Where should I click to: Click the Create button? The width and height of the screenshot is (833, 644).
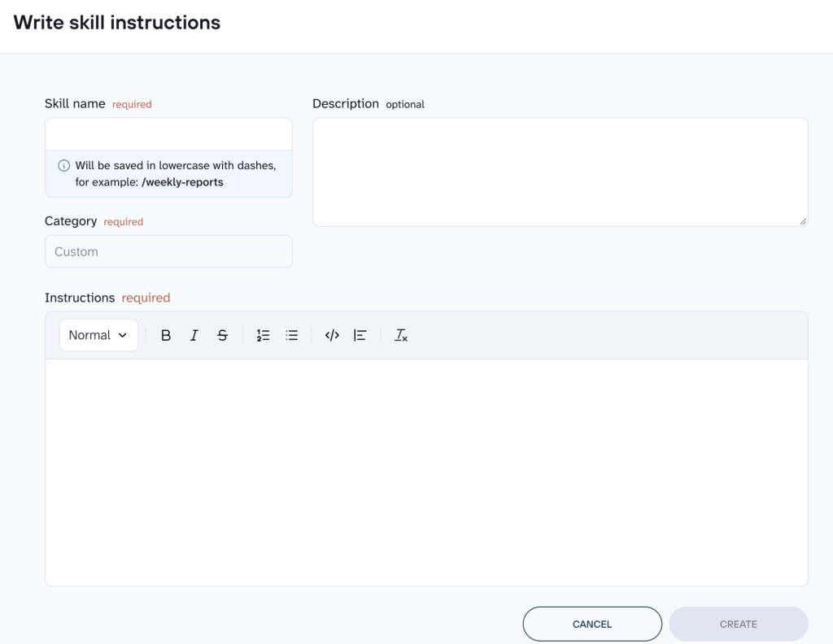click(739, 624)
